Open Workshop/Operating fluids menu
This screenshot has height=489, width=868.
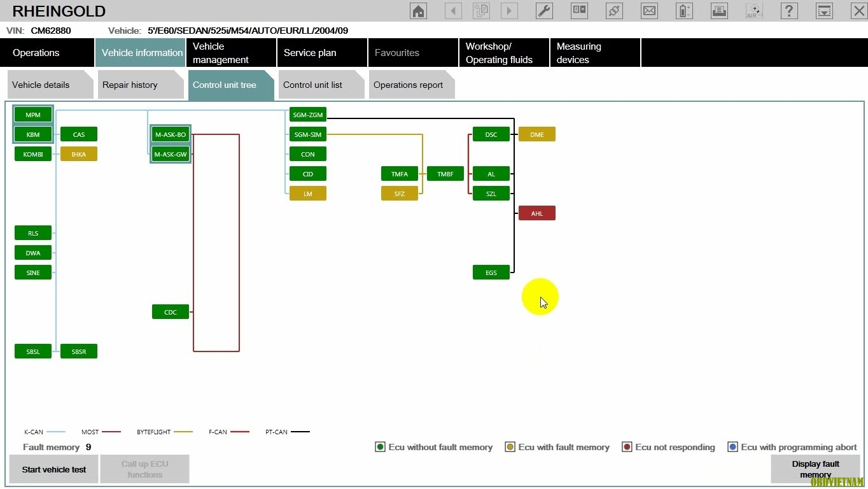[x=504, y=53]
